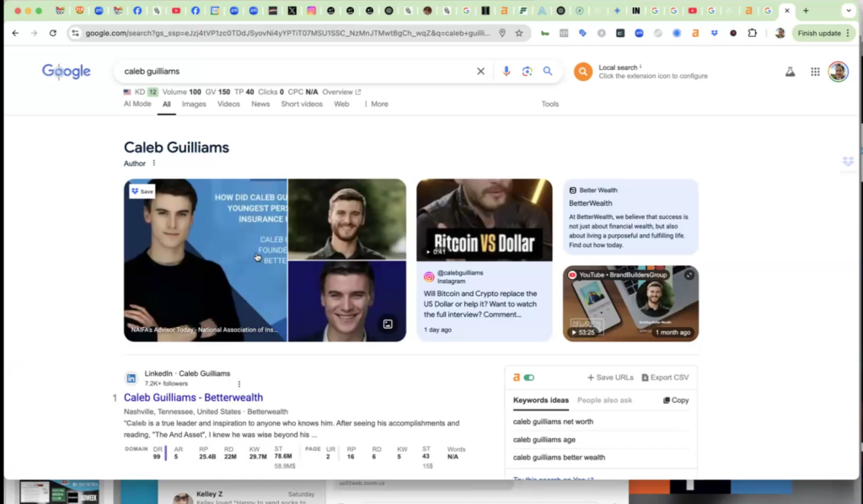This screenshot has width=863, height=504.
Task: Switch to the X (Twitter) browser tab
Action: pyautogui.click(x=292, y=10)
